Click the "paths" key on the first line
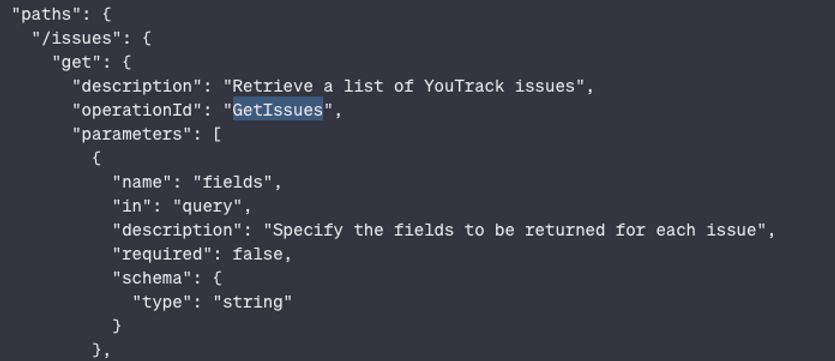This screenshot has width=835, height=361. coord(47,14)
